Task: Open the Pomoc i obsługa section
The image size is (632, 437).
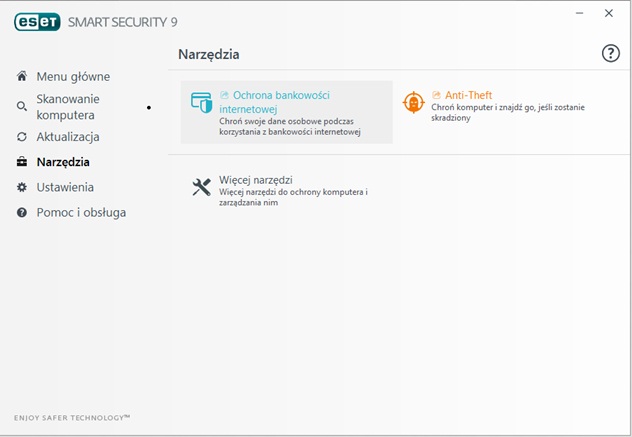Action: 81,212
